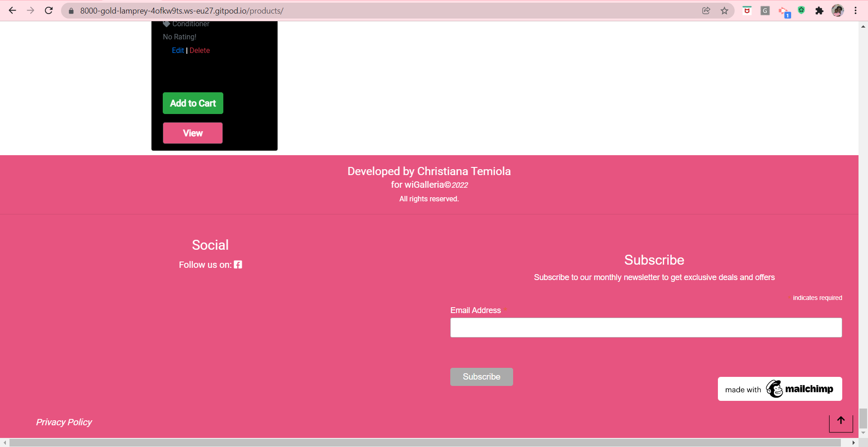Open the Extensions puzzle menu
The image size is (868, 447).
click(x=819, y=11)
